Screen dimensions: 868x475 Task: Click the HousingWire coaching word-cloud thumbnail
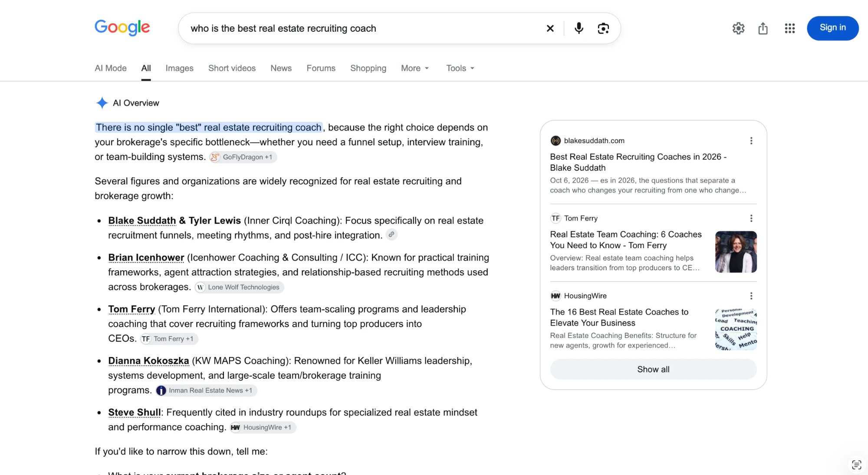(736, 329)
